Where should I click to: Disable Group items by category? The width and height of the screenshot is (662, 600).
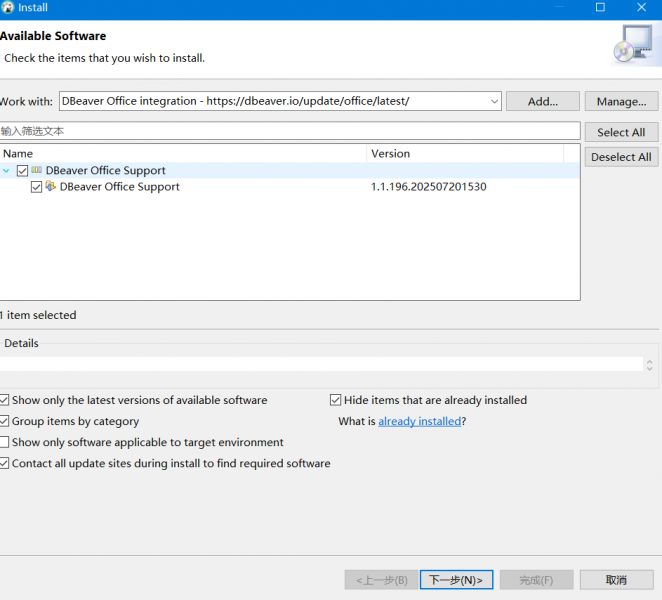(x=5, y=422)
